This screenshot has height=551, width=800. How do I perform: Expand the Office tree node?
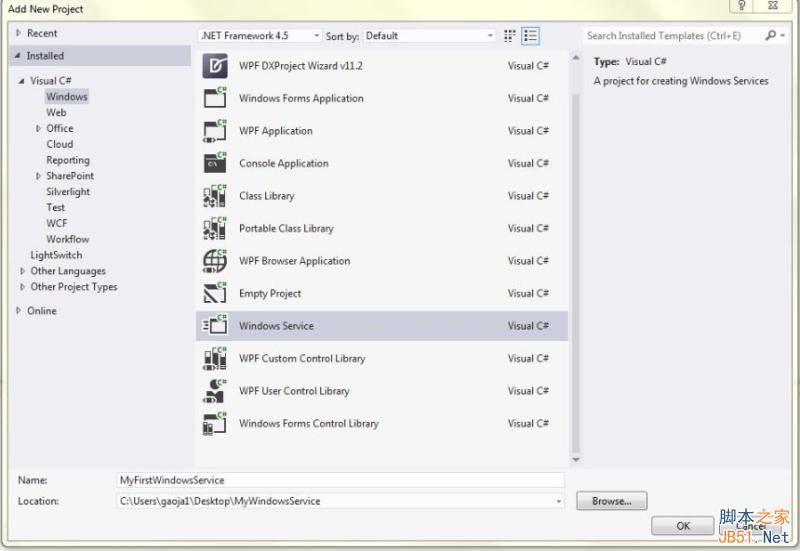(x=38, y=129)
